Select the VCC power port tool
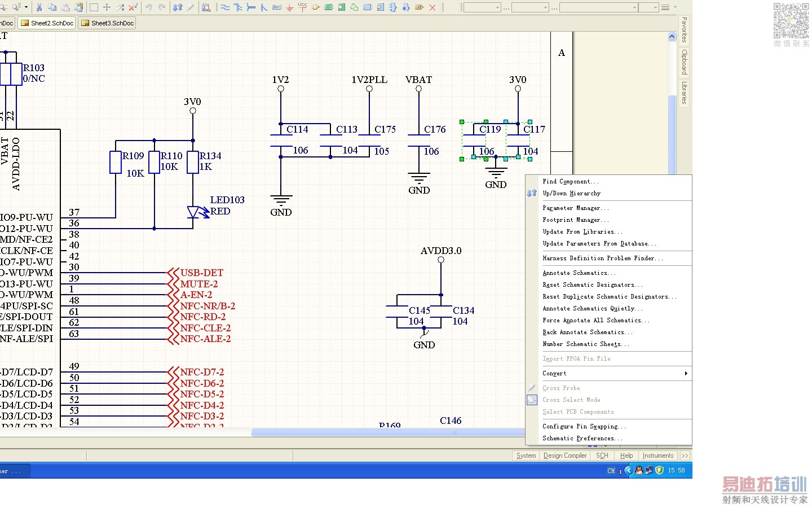 [x=302, y=7]
